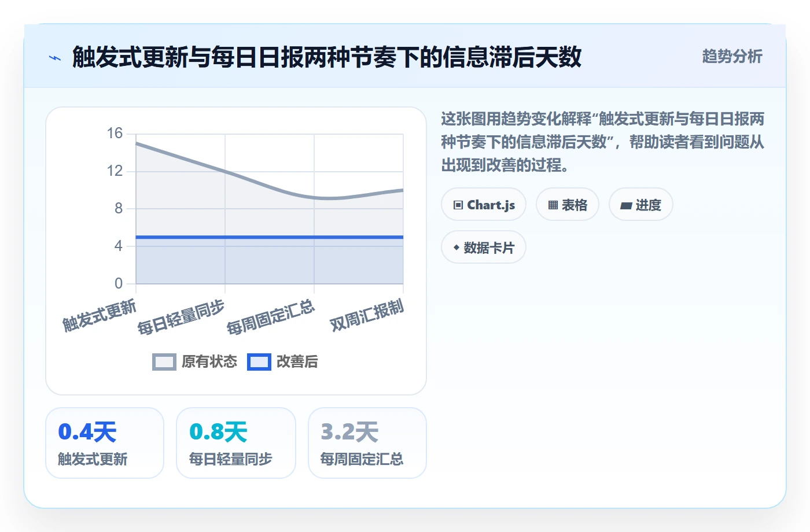This screenshot has height=532, width=810.
Task: Click the y-axis value 0
Action: tap(119, 283)
